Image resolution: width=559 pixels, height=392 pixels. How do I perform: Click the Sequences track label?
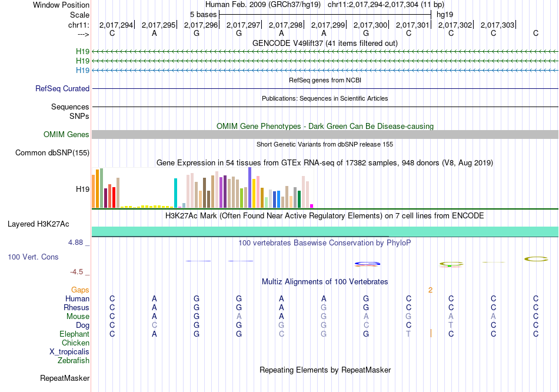tap(70, 107)
